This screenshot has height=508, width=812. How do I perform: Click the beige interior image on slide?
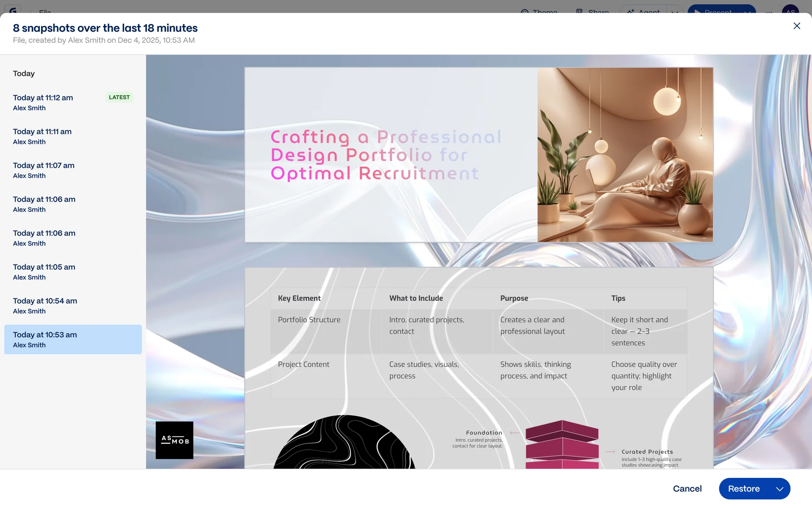point(625,155)
